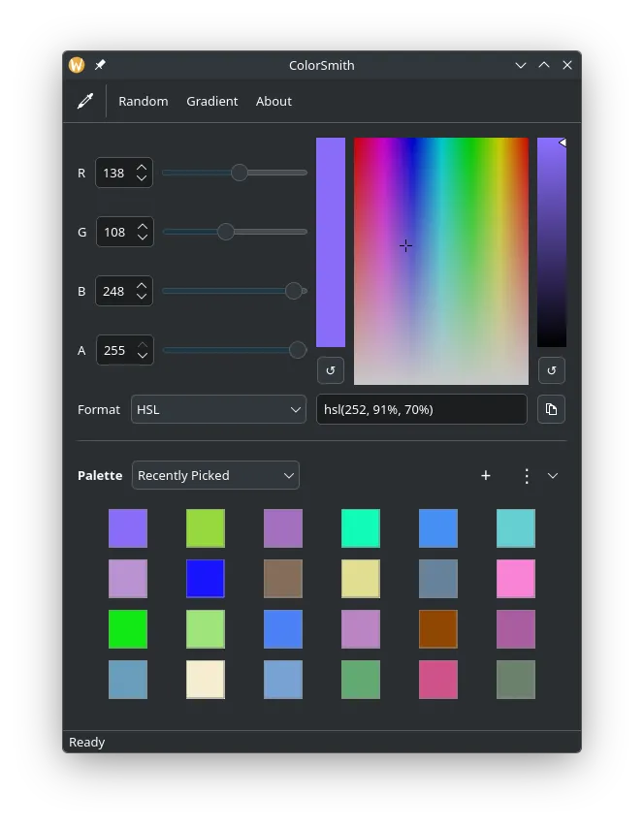
Task: Click the pin window icon in title bar
Action: point(100,65)
